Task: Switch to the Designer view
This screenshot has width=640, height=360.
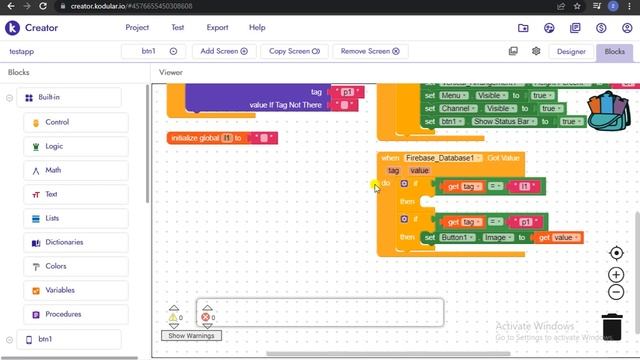Action: pos(571,51)
